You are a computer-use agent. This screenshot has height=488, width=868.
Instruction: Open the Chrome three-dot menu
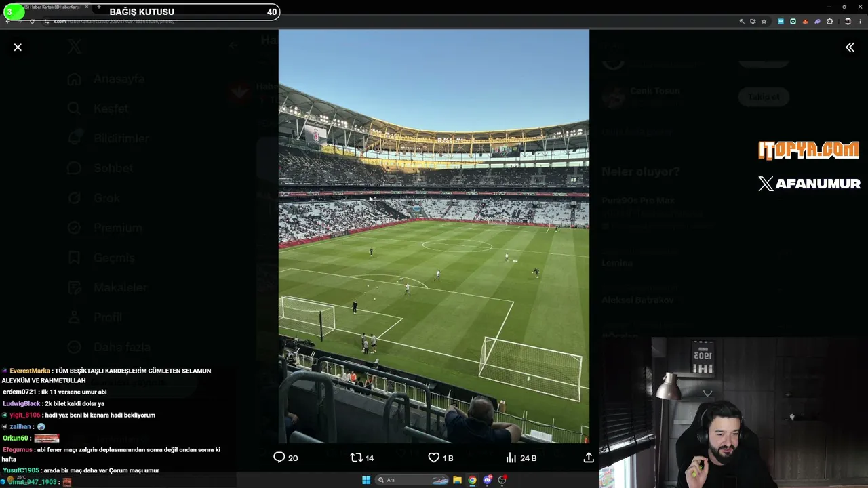pos(859,21)
